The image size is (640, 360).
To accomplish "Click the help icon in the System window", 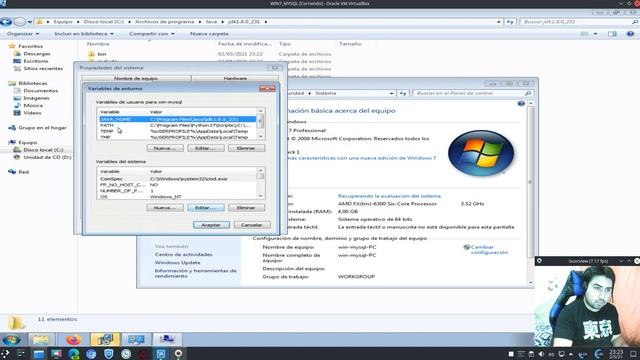I will point(521,104).
